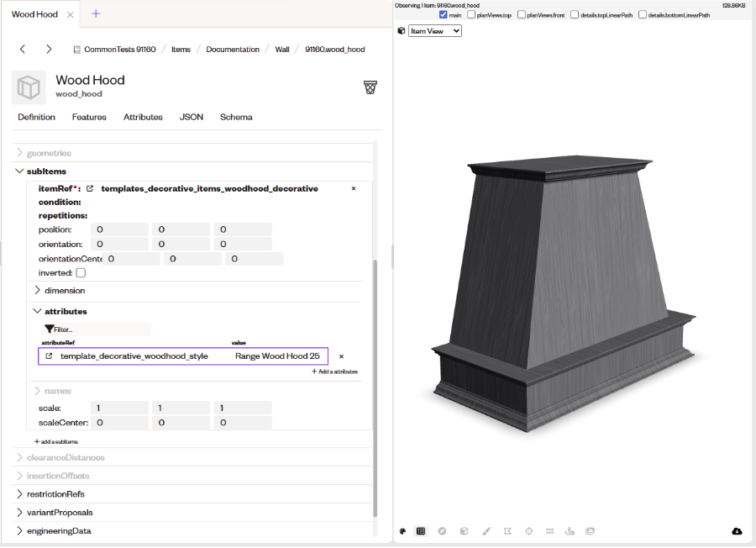Close the Wood Hood tab
Screen dimensions: 756x548
(x=70, y=14)
